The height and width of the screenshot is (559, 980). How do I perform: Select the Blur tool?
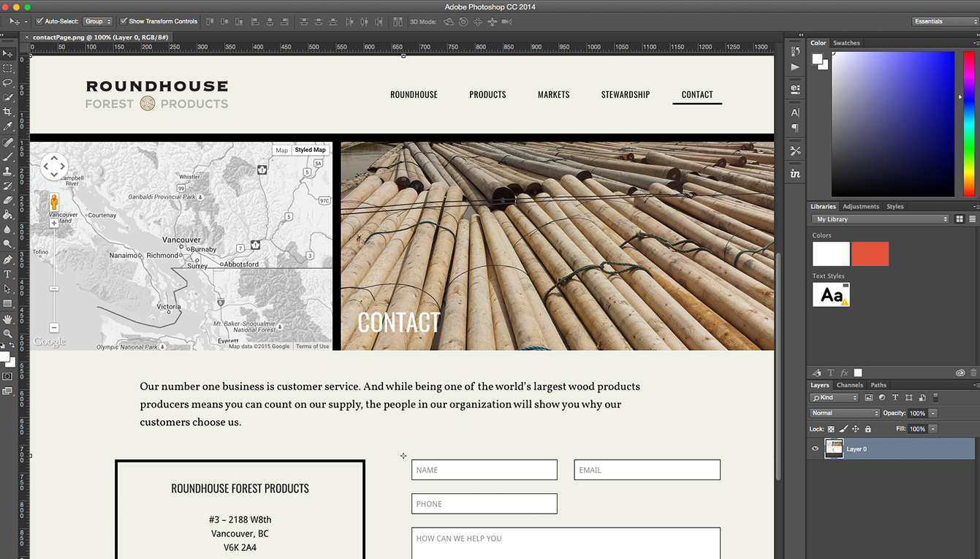(7, 230)
